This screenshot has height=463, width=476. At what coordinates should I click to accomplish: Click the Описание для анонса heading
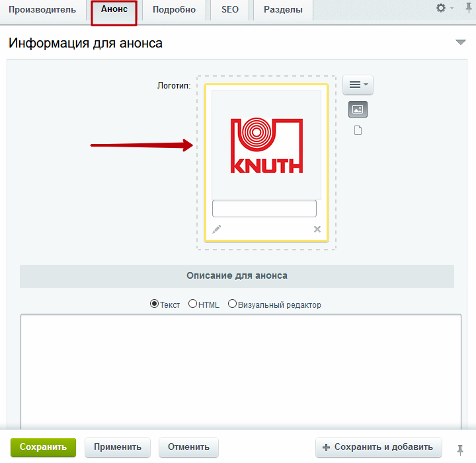[237, 276]
